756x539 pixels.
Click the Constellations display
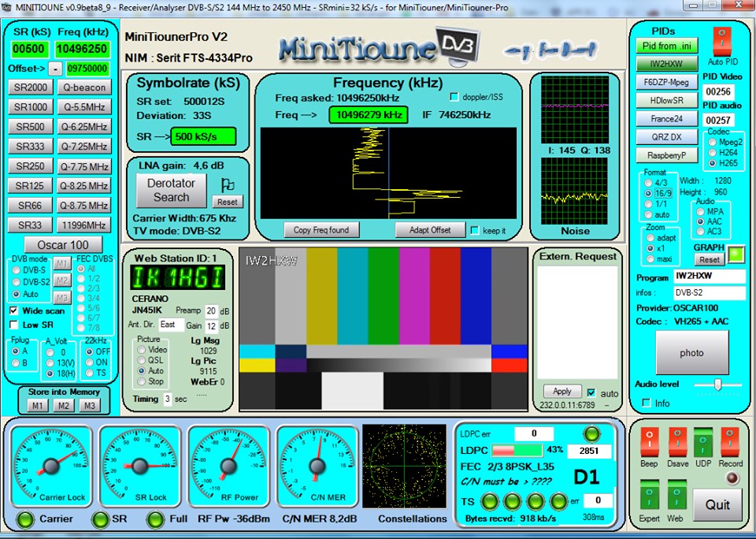click(404, 467)
